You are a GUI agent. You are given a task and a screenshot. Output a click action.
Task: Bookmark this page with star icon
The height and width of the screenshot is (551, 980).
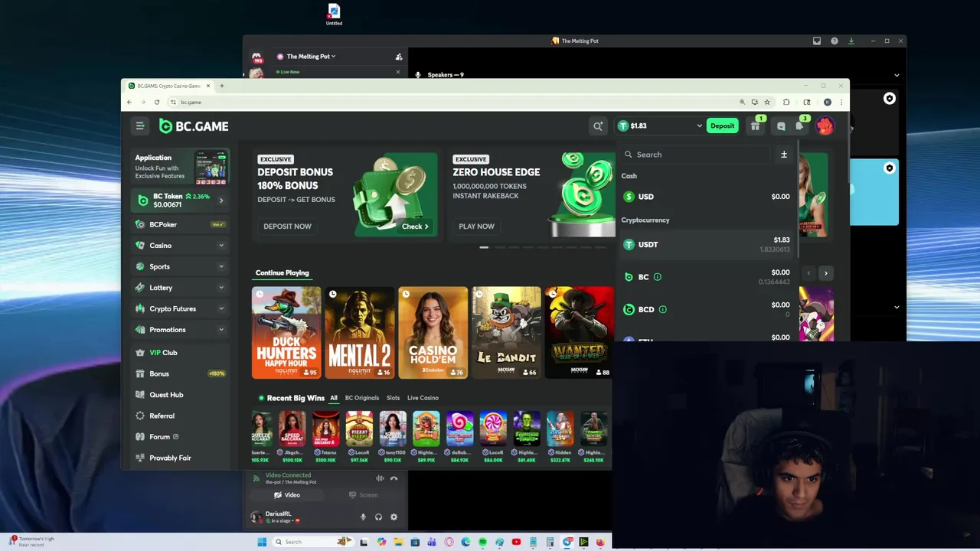pyautogui.click(x=766, y=102)
